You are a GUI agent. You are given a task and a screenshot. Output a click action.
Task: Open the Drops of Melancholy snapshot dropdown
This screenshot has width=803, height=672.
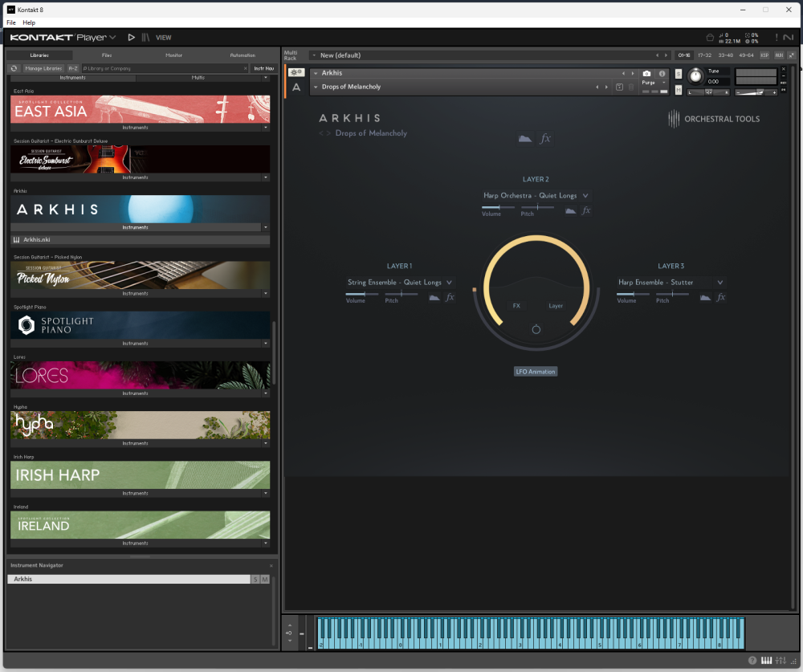316,87
